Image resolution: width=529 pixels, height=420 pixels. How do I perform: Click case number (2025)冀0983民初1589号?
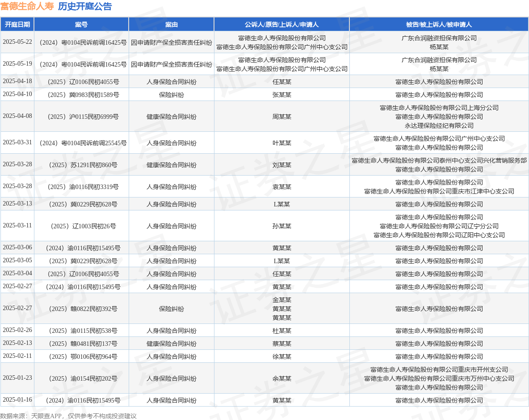pos(82,95)
